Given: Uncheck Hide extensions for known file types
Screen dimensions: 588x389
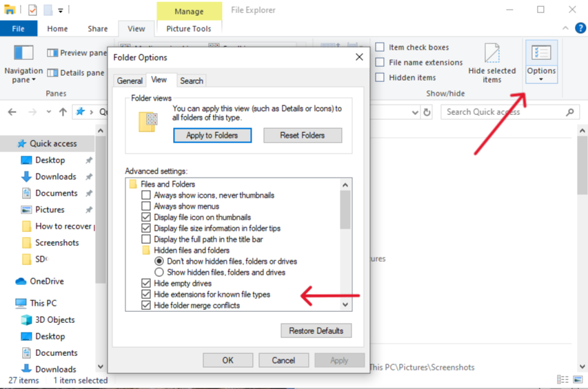Looking at the screenshot, I should (146, 294).
